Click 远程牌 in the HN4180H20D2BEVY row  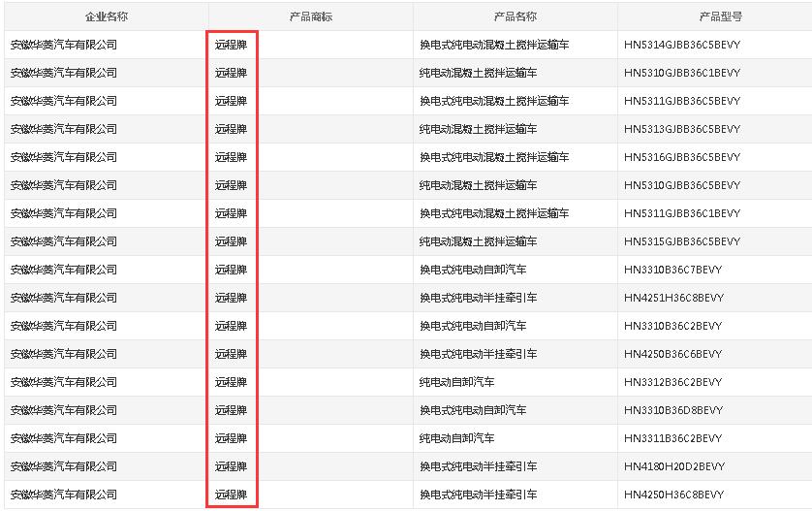[231, 466]
